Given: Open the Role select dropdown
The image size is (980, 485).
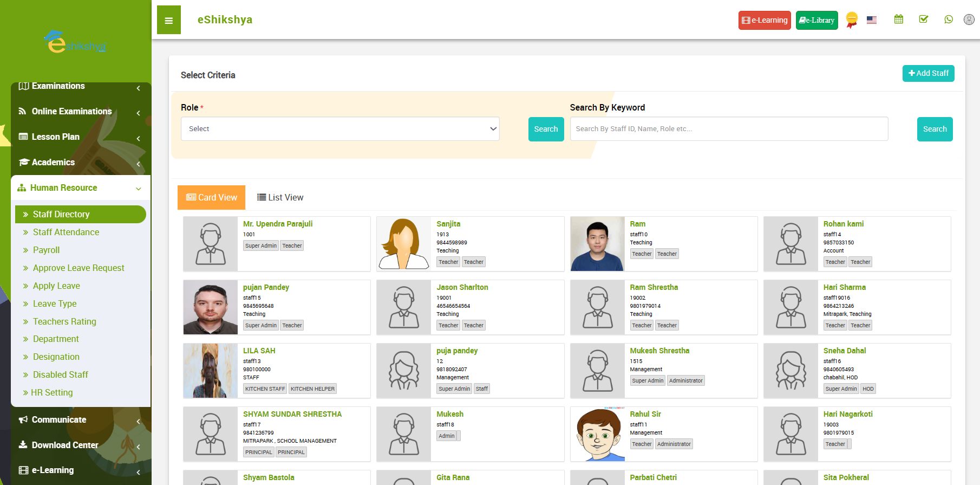Looking at the screenshot, I should point(339,129).
